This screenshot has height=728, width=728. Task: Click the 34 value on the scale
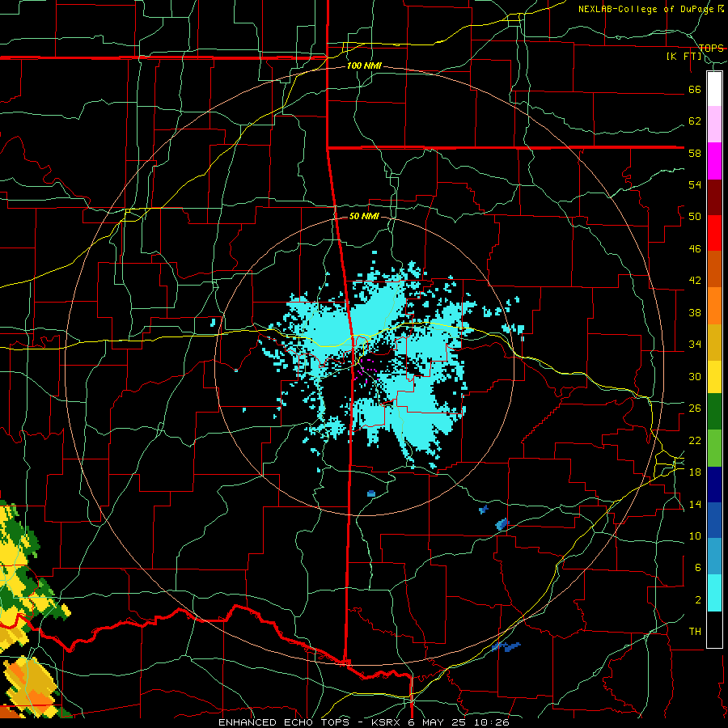pyautogui.click(x=695, y=345)
